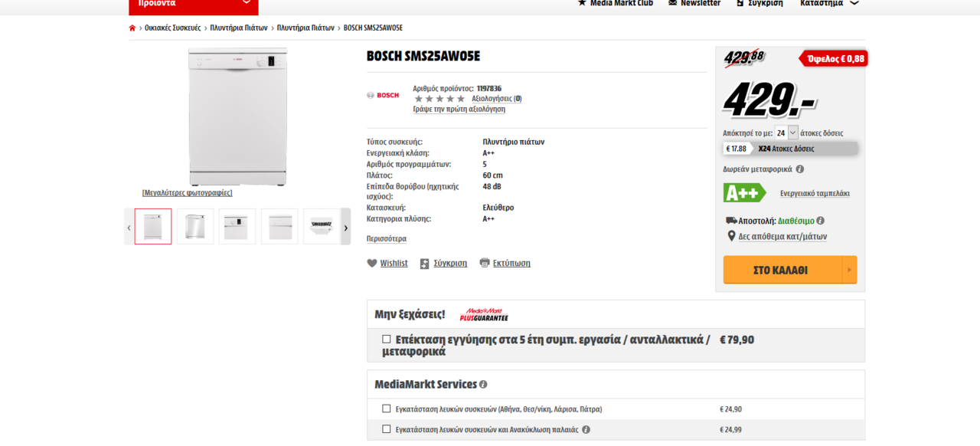The image size is (980, 446).
Task: Click the compare icon in the top navigation
Action: coord(740,3)
